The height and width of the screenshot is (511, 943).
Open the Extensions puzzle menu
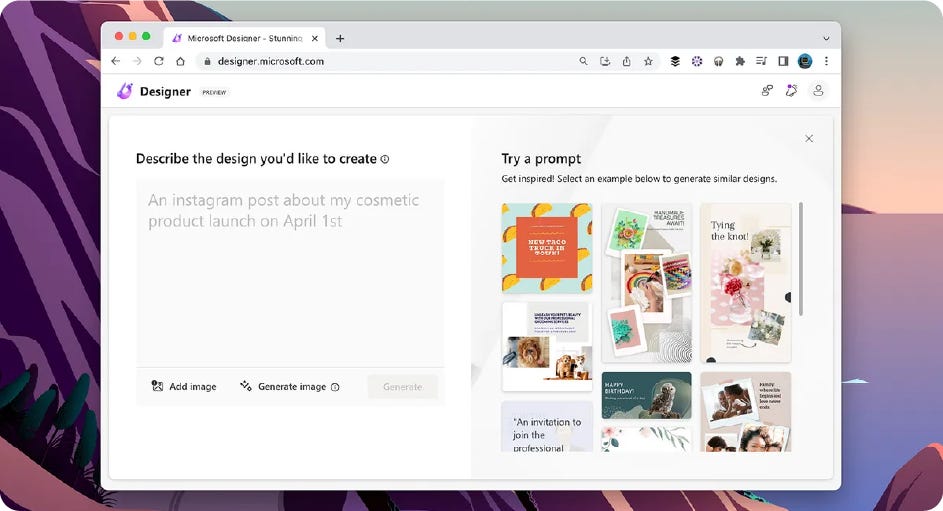(740, 61)
